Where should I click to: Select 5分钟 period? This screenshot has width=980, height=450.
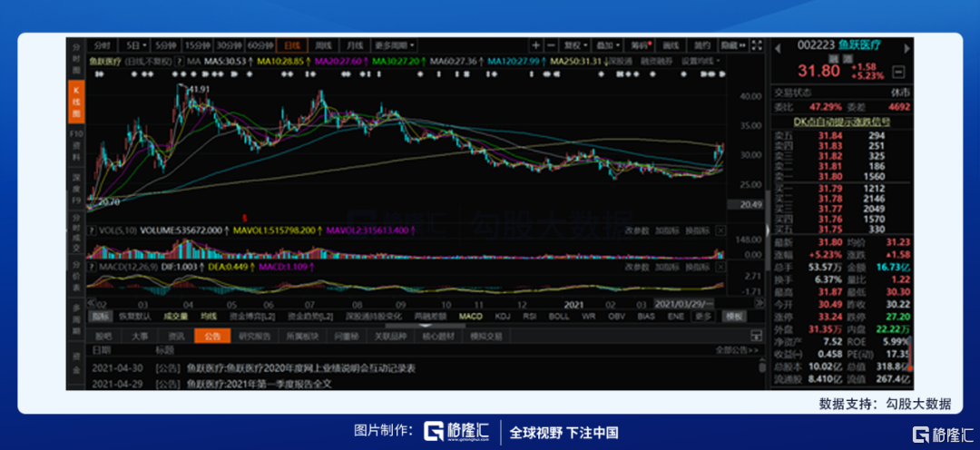pyautogui.click(x=166, y=45)
